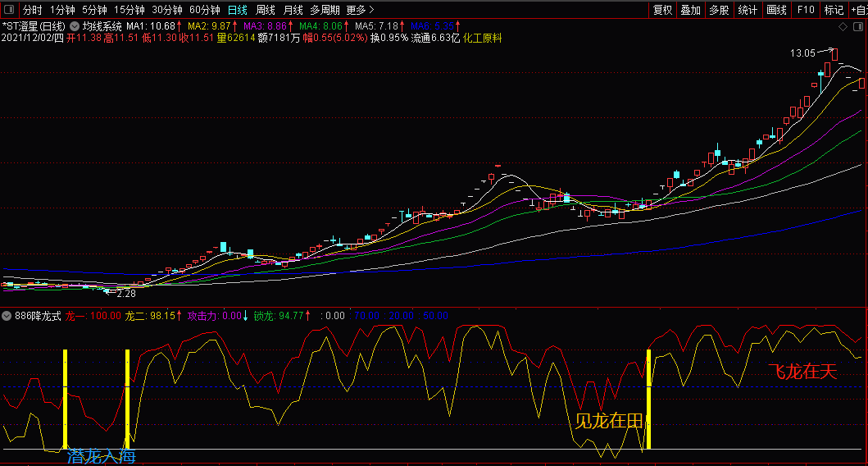Select the 1分钟 period tab

point(62,10)
